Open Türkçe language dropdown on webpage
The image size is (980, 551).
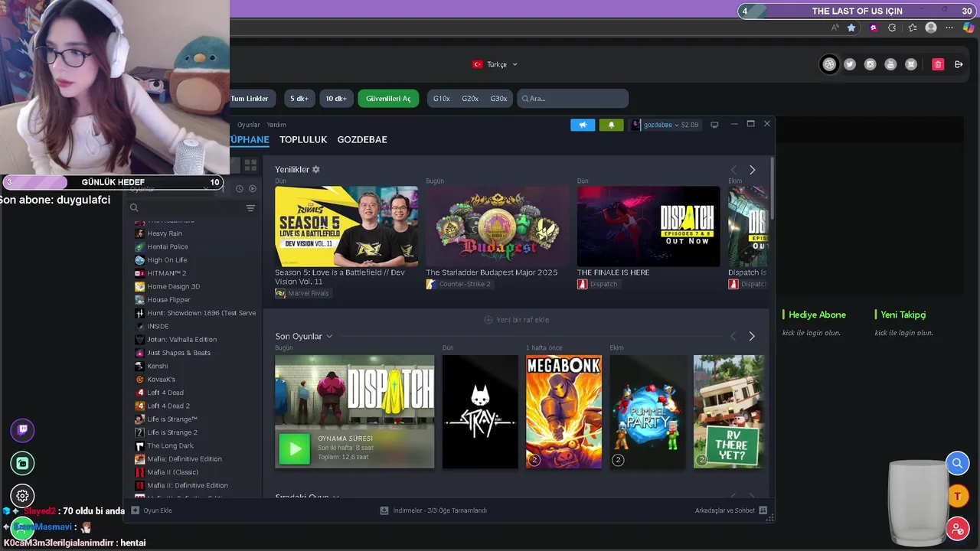coord(495,64)
